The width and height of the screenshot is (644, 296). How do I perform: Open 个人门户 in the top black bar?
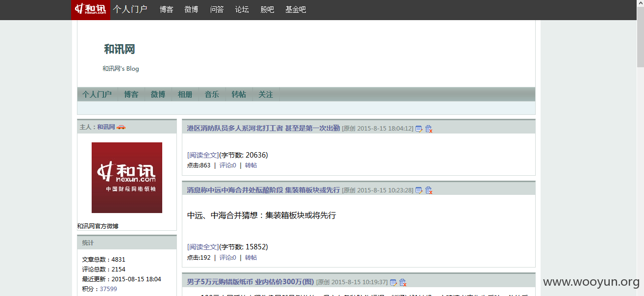(x=130, y=9)
